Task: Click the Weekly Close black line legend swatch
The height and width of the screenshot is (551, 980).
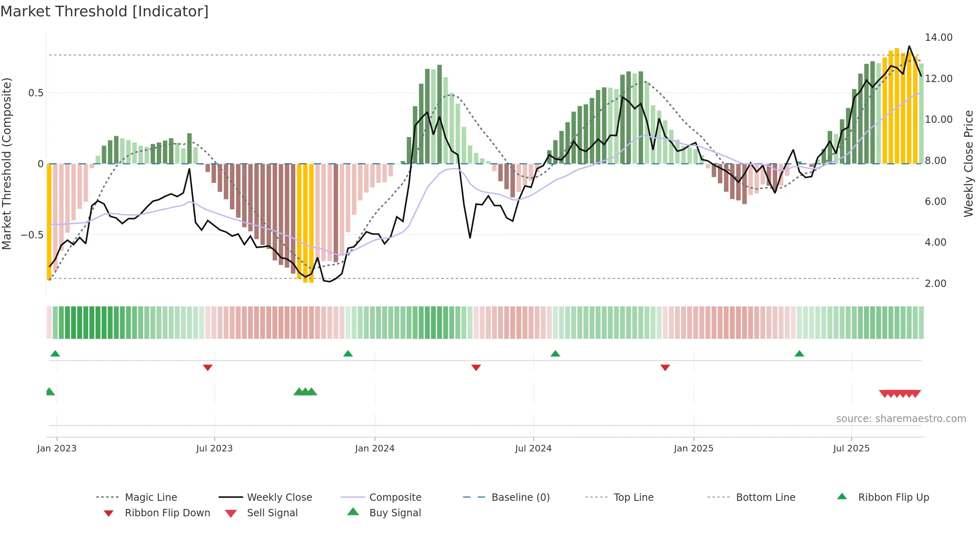Action: tap(231, 497)
